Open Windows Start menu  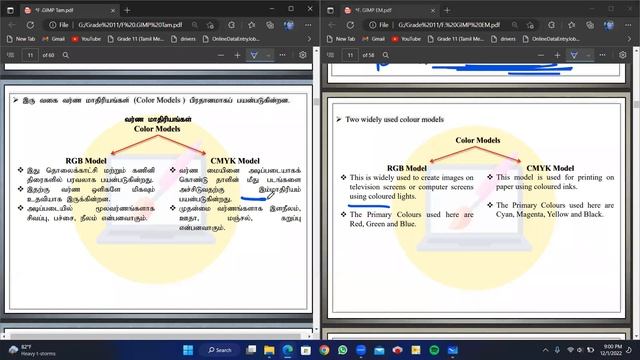tap(188, 350)
